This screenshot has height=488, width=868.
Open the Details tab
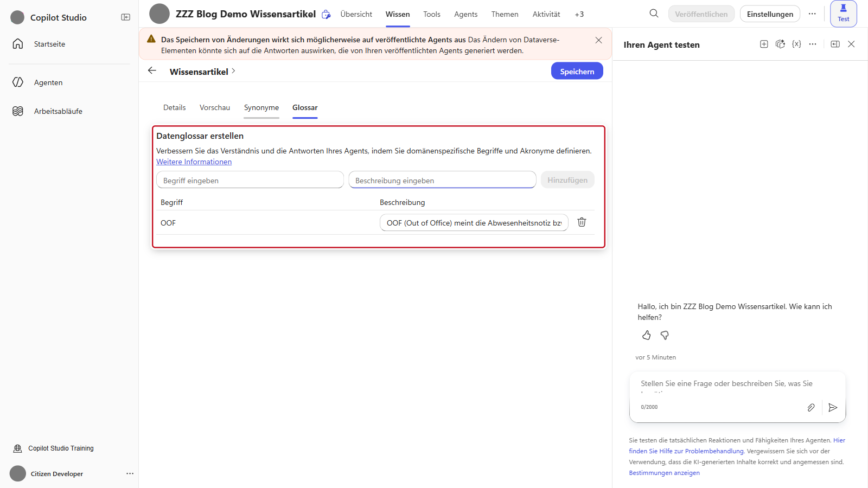coord(175,108)
